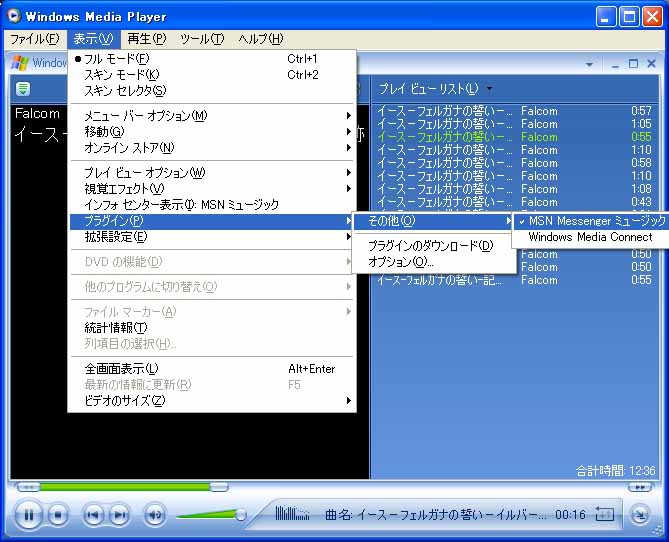This screenshot has height=542, width=669.
Task: Close the inner player pane
Action: pos(652,64)
